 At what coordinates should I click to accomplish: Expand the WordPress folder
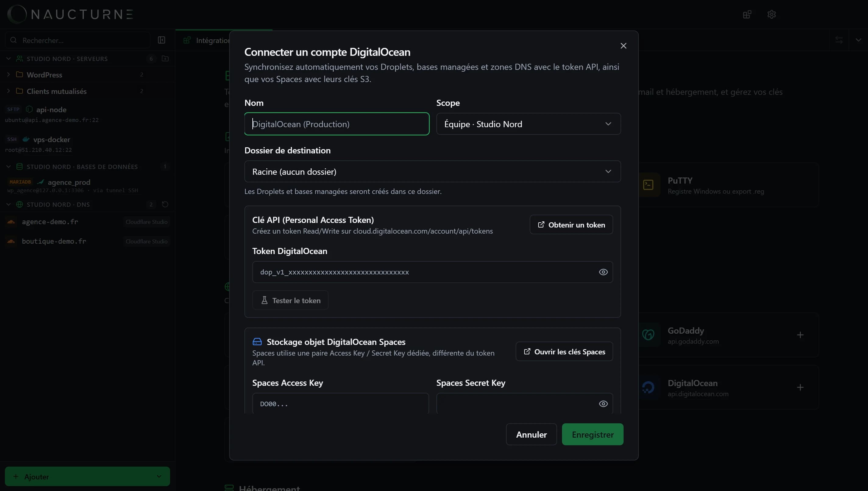coord(9,74)
